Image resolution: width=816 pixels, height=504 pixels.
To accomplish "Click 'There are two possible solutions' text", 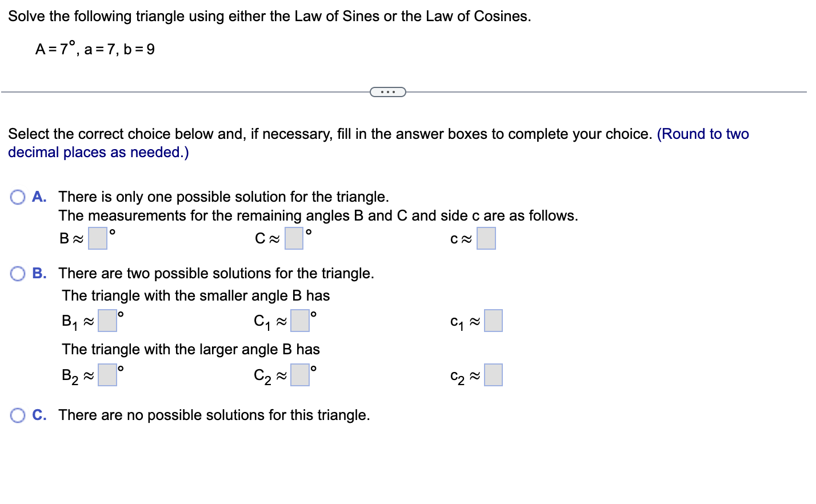I will pos(216,273).
